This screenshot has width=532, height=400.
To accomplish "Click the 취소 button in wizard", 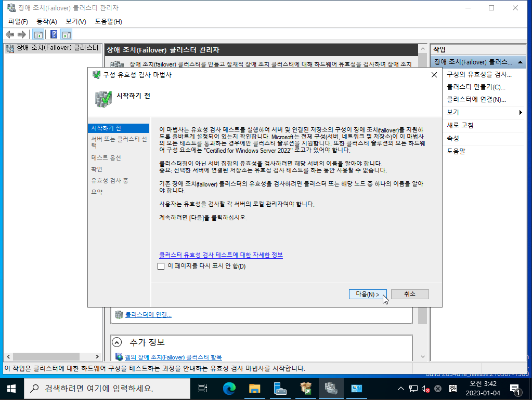I will point(410,294).
